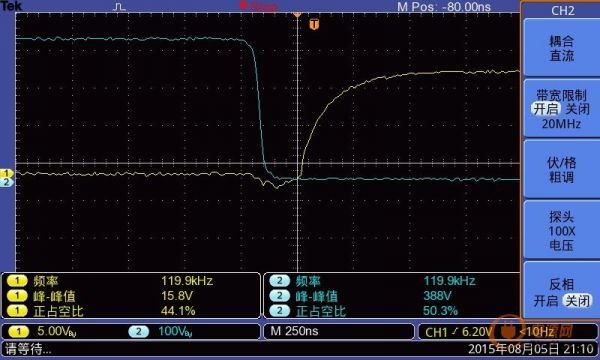Click the M 250ns timebase readout
This screenshot has width=600, height=360.
(294, 331)
